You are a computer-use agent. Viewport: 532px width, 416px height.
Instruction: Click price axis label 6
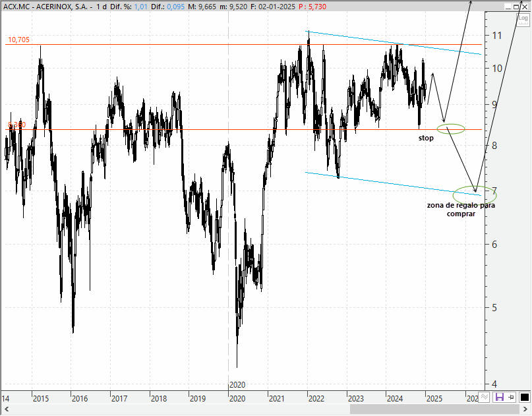click(494, 245)
